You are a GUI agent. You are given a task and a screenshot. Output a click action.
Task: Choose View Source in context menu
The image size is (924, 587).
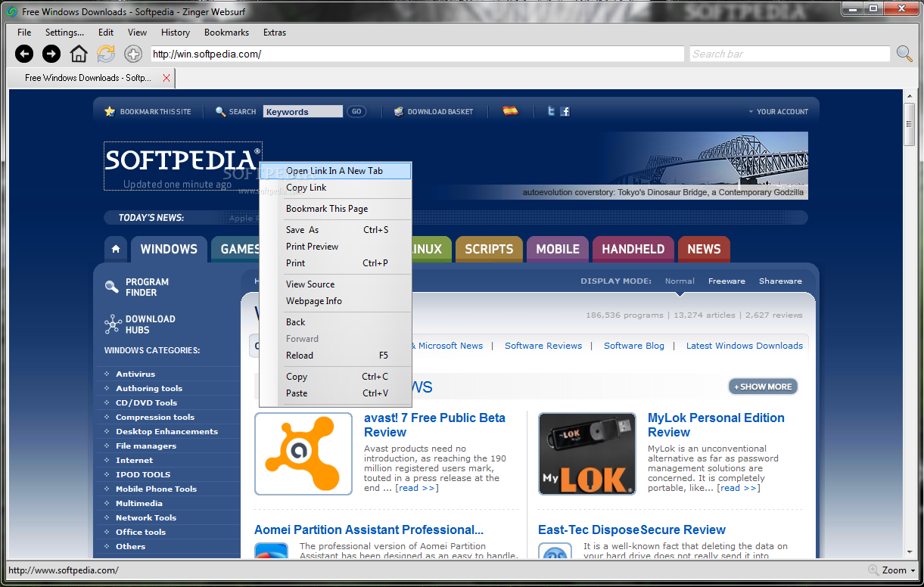coord(335,284)
